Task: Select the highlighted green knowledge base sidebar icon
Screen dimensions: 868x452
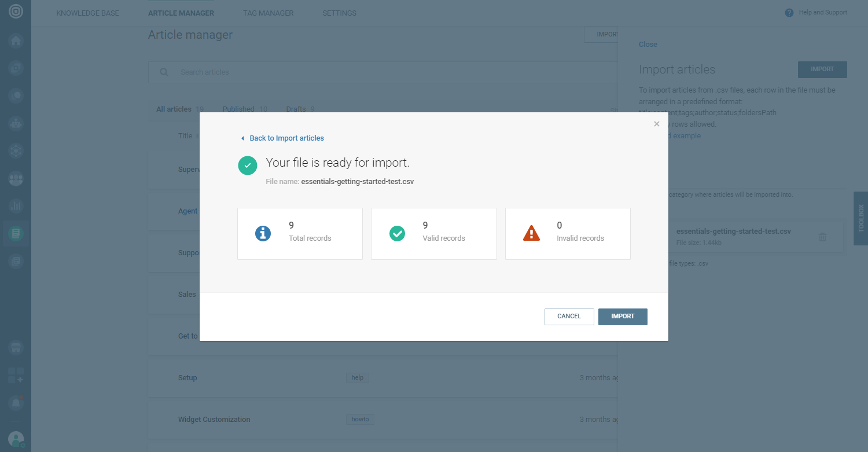Action: click(x=16, y=234)
